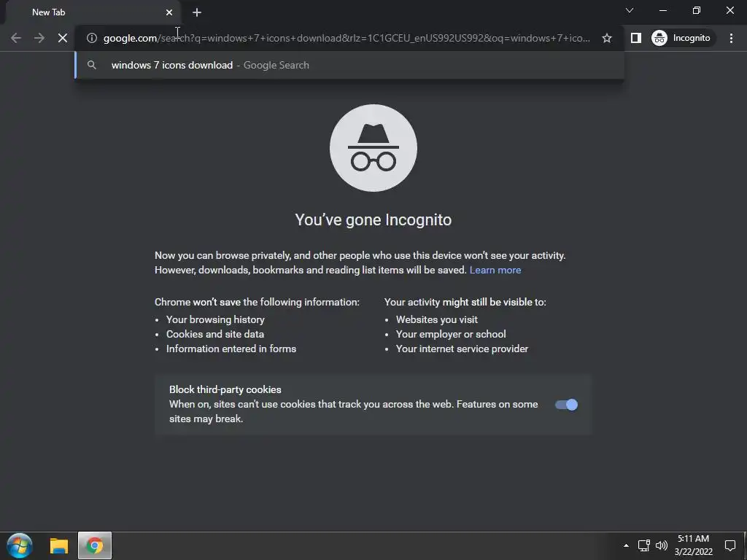Open the side panel icon
The width and height of the screenshot is (747, 560).
(x=636, y=38)
